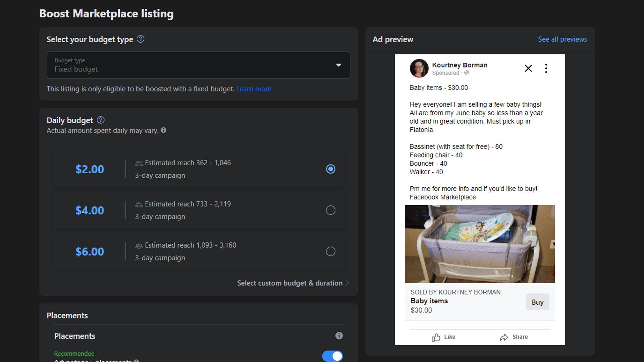Open three-dot menu in ad preview
This screenshot has width=644, height=362.
(546, 68)
